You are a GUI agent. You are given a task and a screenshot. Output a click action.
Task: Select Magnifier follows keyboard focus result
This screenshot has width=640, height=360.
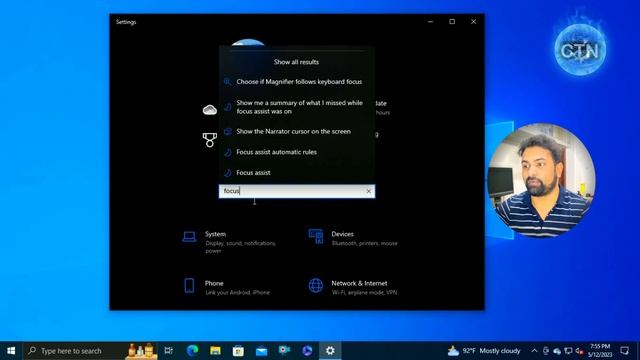pyautogui.click(x=297, y=82)
